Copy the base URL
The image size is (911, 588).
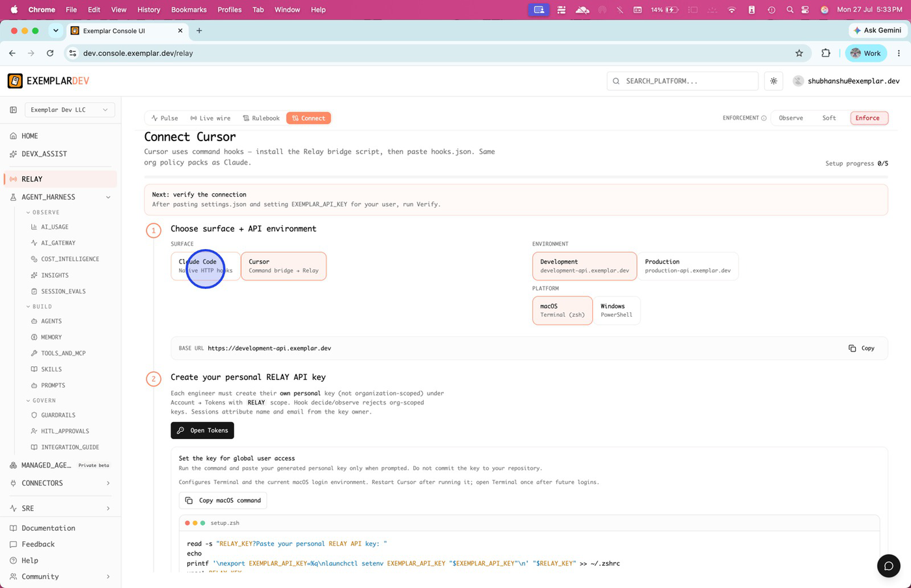click(x=862, y=349)
